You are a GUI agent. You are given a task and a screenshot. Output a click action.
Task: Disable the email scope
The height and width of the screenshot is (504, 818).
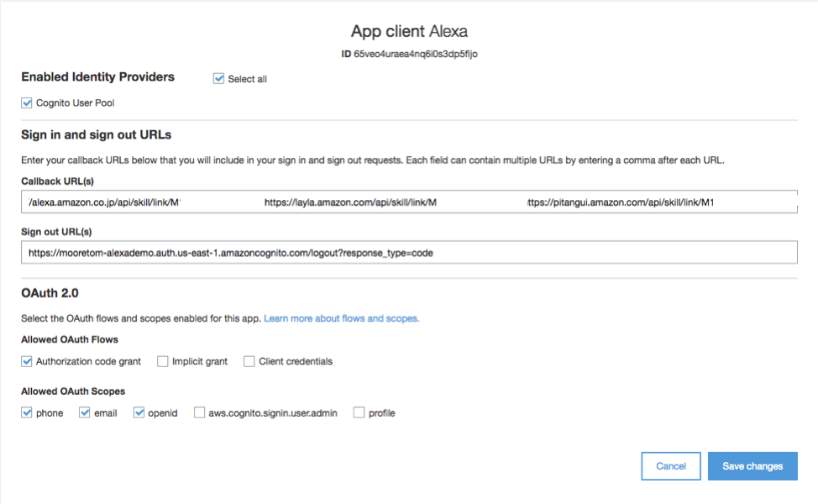pyautogui.click(x=84, y=412)
